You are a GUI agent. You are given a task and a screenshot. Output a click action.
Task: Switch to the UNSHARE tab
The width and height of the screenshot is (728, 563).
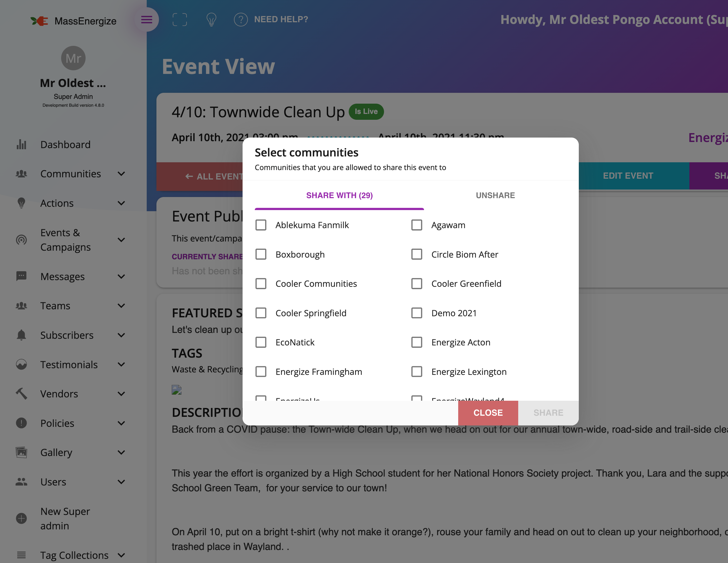tap(495, 195)
